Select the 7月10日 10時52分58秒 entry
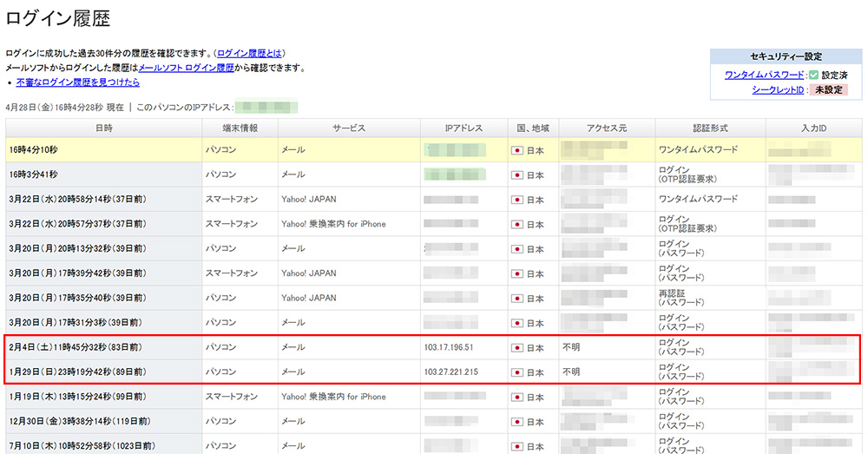 pos(434,444)
